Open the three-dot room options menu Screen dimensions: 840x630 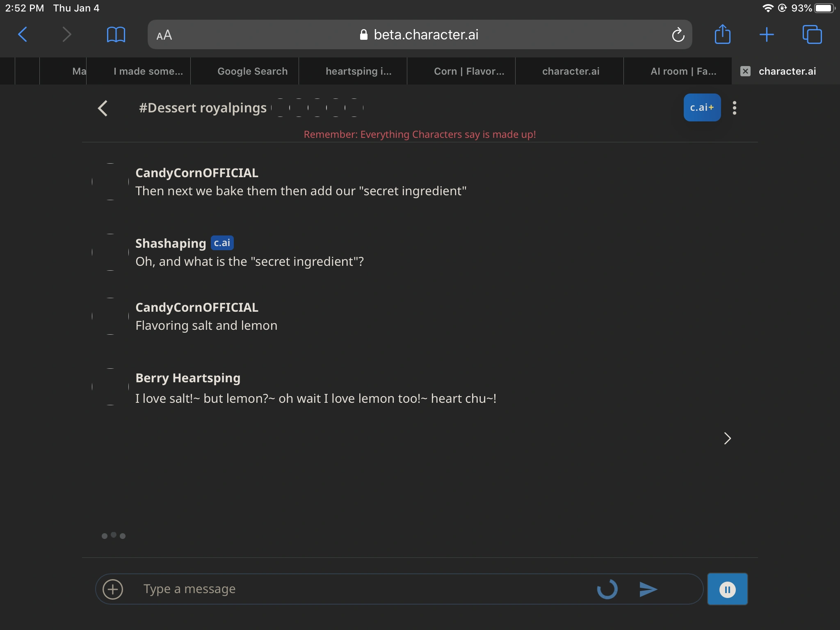tap(734, 108)
